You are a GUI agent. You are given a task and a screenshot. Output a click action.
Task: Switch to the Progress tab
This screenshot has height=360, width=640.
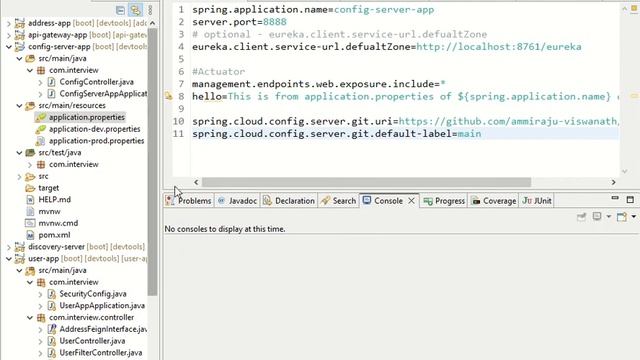coord(444,201)
